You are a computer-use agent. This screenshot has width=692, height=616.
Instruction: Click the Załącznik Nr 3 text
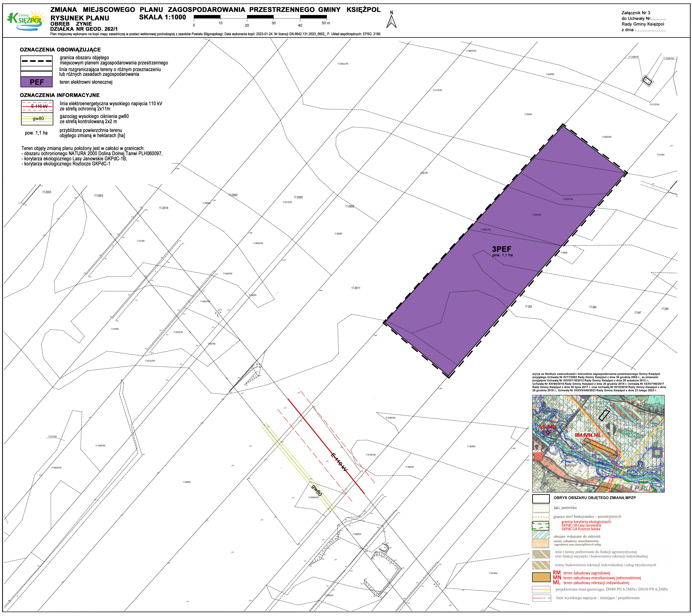[636, 13]
